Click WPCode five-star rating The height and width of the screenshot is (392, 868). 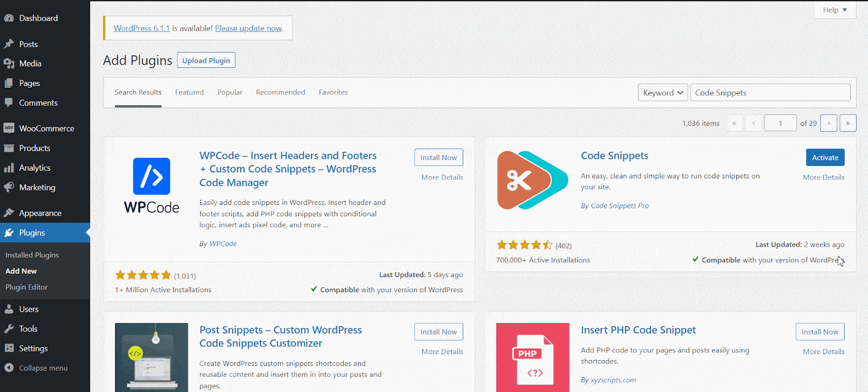(x=143, y=275)
